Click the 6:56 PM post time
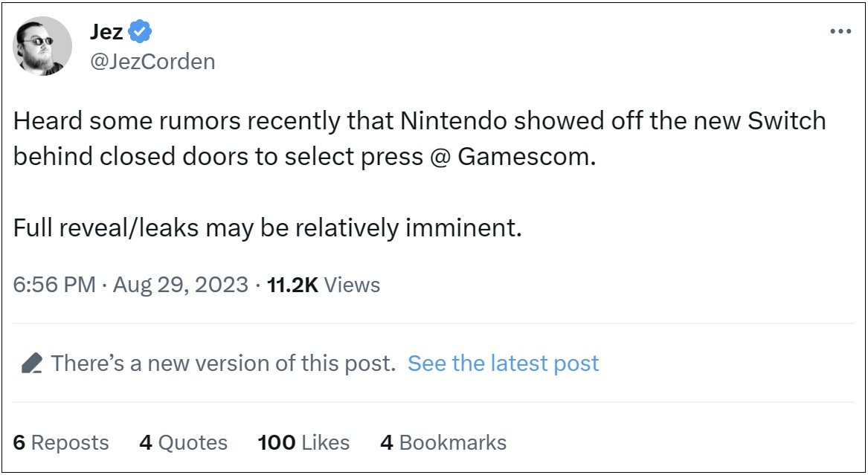Viewport: 868px width, 475px height. tap(54, 285)
